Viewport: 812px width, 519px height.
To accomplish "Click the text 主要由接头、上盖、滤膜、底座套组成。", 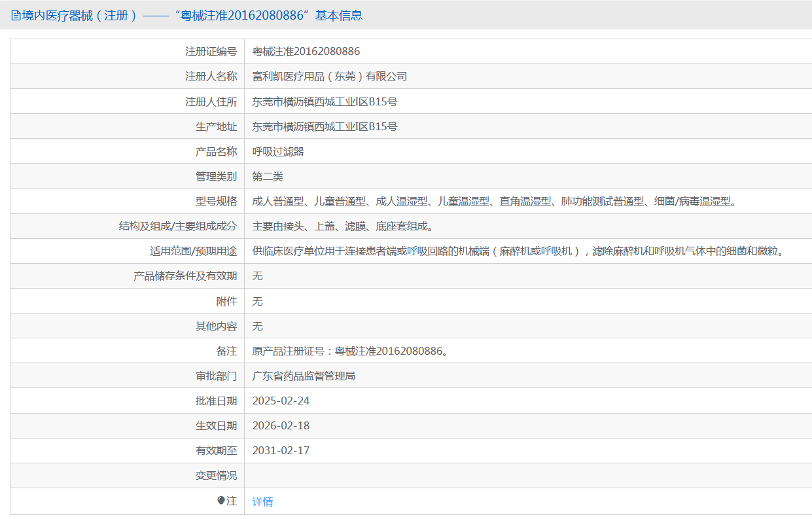I will click(x=345, y=226).
